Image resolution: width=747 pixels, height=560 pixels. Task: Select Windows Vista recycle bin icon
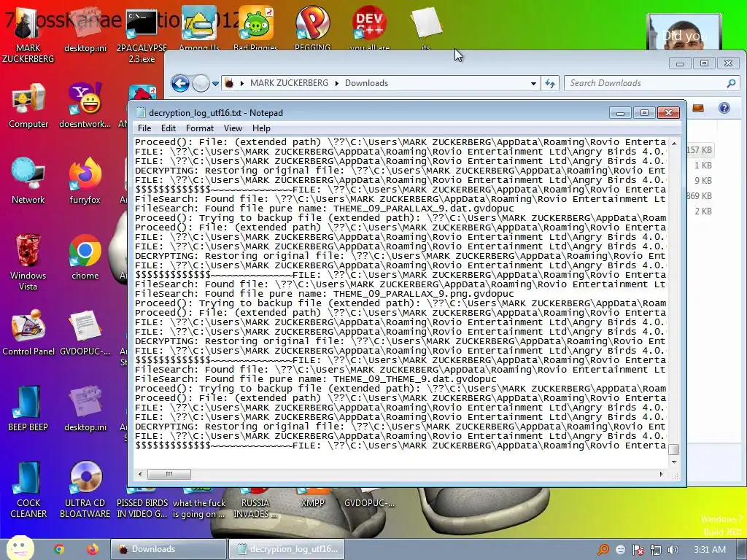coord(28,262)
